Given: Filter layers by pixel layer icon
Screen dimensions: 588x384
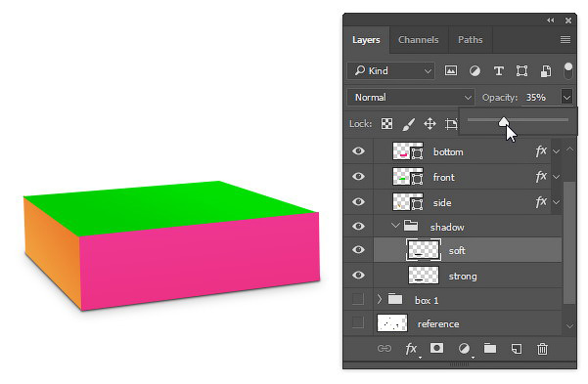Looking at the screenshot, I should click(450, 70).
